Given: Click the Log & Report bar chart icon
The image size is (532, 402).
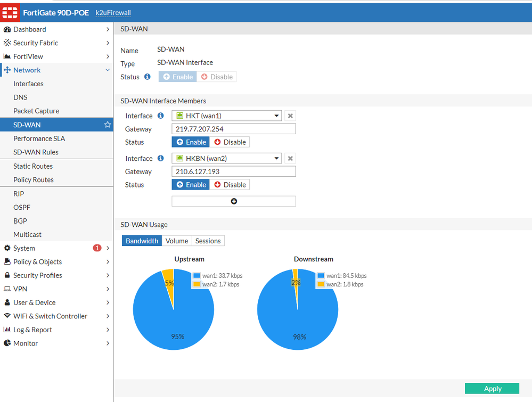Looking at the screenshot, I should point(7,330).
